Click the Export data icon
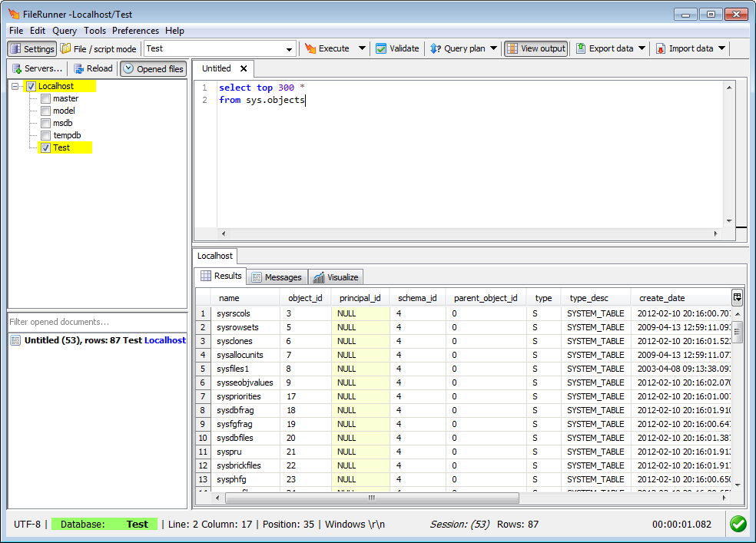Screen dimensions: 756x543 [x=581, y=48]
